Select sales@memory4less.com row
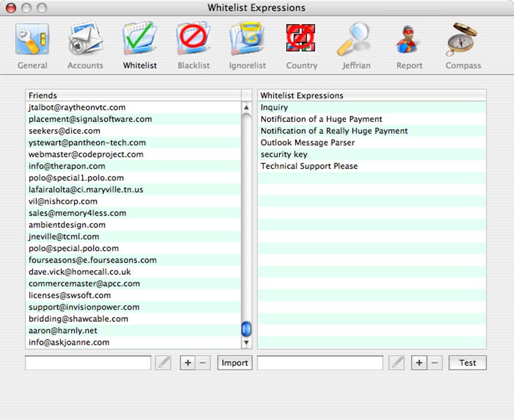This screenshot has width=514, height=420. pyautogui.click(x=133, y=213)
